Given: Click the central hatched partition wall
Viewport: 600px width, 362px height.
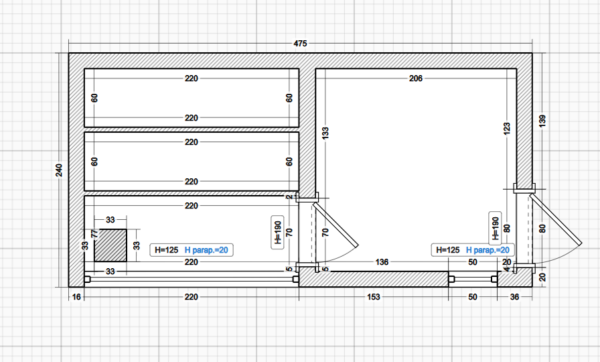Looking at the screenshot, I should pos(307,130).
